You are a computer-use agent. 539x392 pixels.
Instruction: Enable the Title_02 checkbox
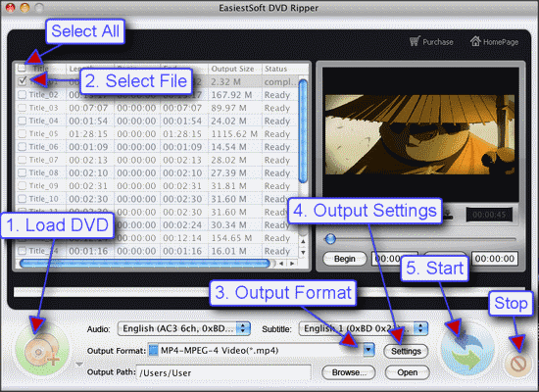(22, 94)
